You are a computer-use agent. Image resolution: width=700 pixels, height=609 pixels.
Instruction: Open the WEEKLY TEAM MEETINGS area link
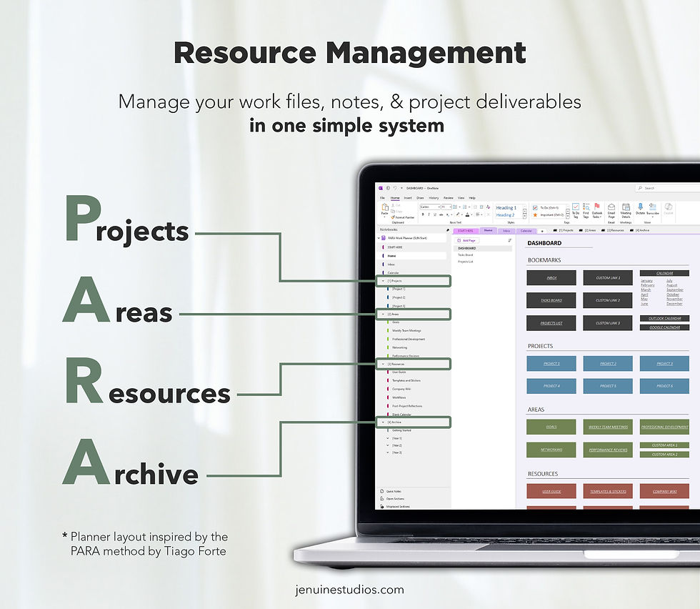(x=608, y=427)
